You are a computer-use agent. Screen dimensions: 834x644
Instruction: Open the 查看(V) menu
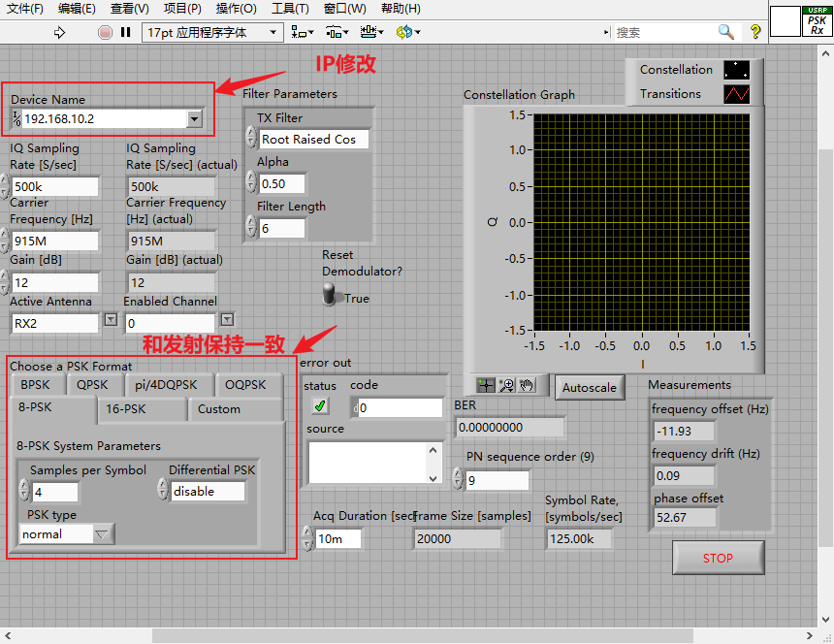[x=130, y=9]
